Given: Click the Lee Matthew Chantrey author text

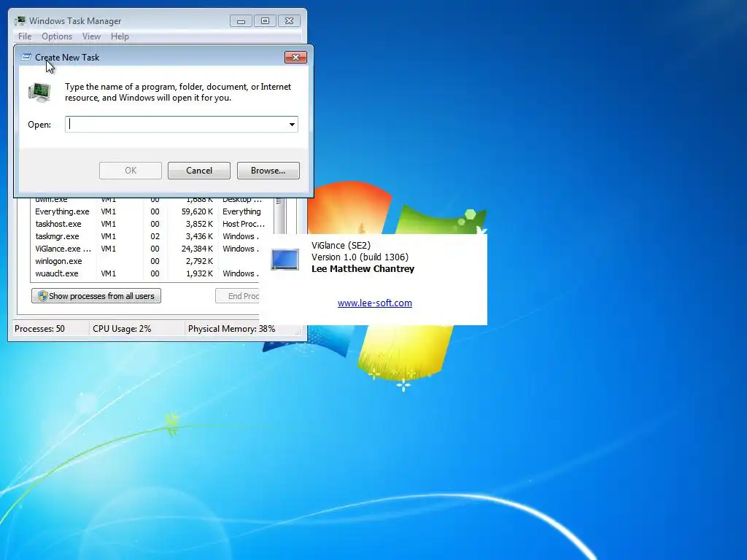Looking at the screenshot, I should click(x=363, y=268).
